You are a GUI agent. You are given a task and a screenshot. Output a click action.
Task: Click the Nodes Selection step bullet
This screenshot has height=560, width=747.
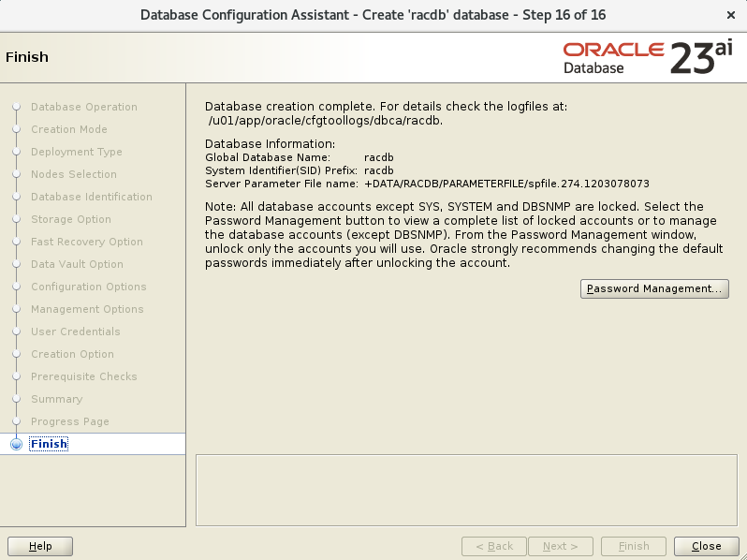16,174
